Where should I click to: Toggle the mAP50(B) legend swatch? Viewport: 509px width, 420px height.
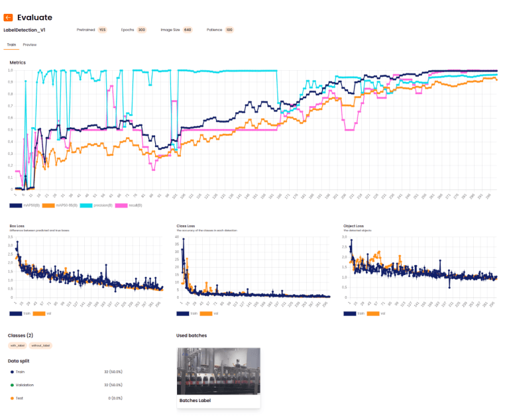[16, 205]
